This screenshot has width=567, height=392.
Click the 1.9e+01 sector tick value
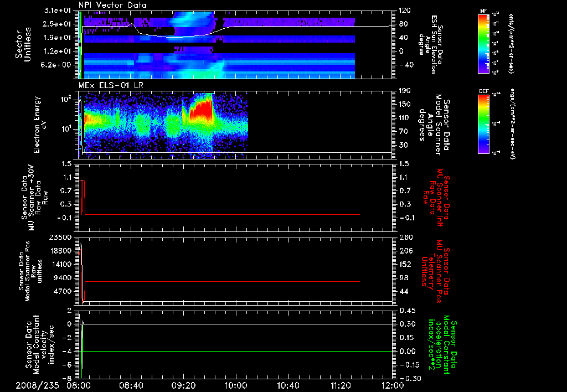(x=58, y=38)
